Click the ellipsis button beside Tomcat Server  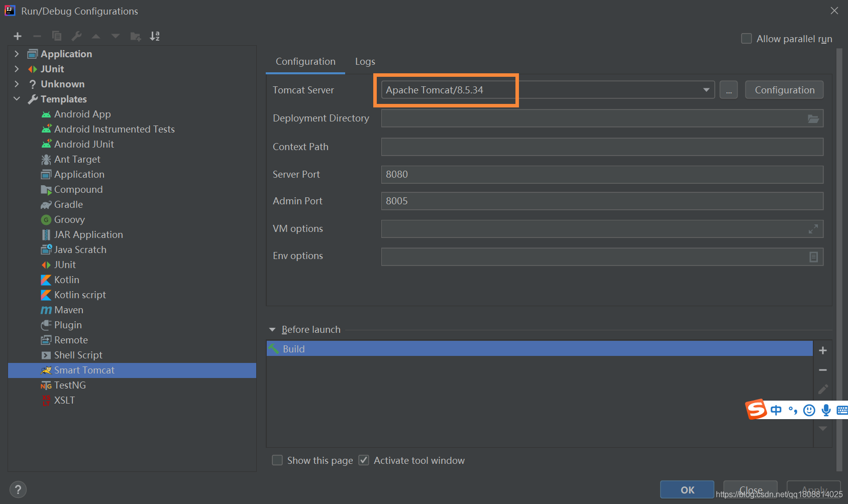point(728,90)
